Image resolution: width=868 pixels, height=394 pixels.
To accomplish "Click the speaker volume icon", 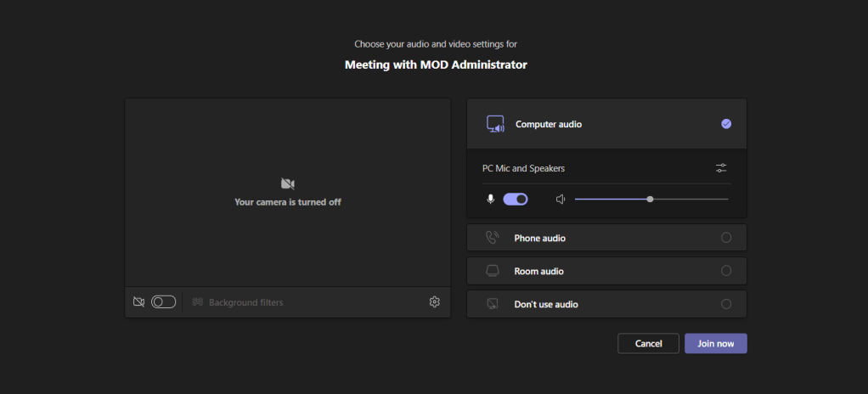I will (x=561, y=199).
